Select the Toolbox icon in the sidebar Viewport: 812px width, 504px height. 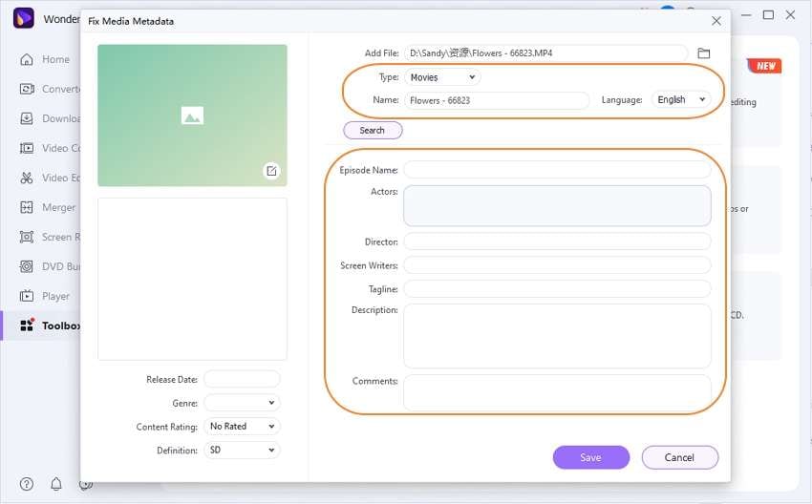click(x=27, y=325)
